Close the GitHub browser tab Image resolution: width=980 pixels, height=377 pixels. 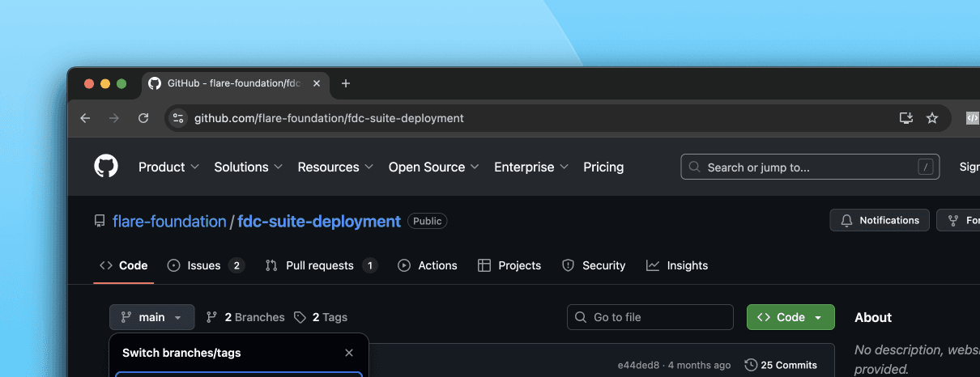[x=317, y=83]
